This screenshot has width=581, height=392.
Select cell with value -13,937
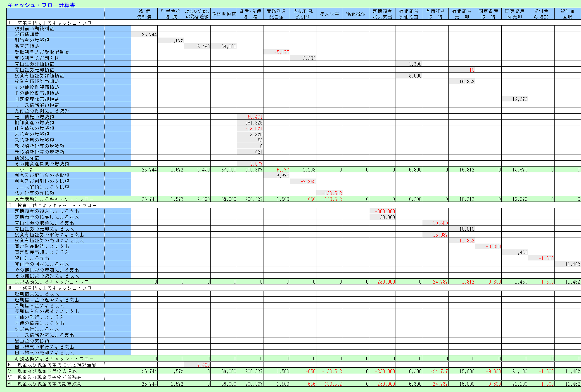[436, 235]
